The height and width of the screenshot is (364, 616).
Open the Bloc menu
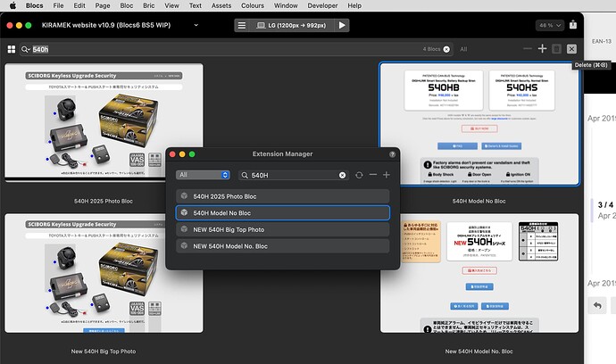[x=127, y=5]
